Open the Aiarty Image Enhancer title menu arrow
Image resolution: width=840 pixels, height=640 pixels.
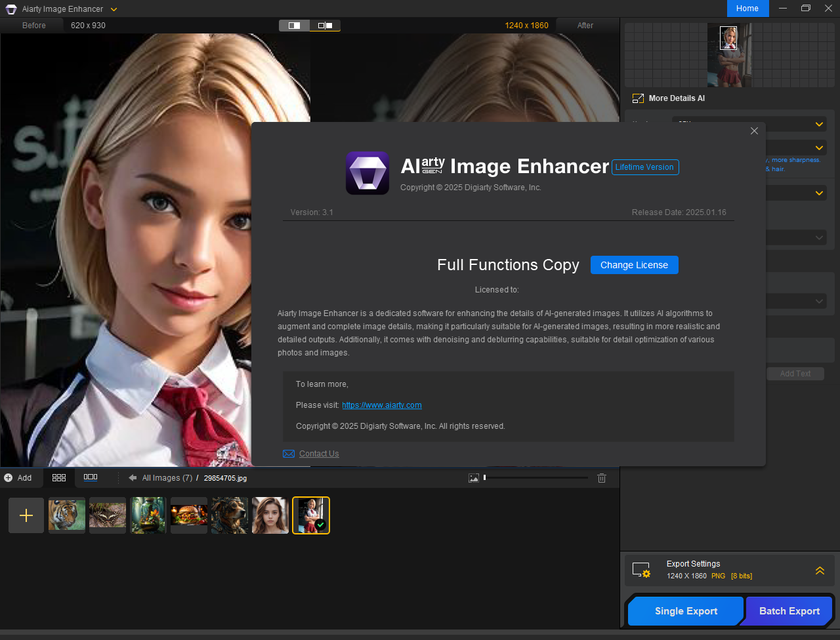[114, 9]
